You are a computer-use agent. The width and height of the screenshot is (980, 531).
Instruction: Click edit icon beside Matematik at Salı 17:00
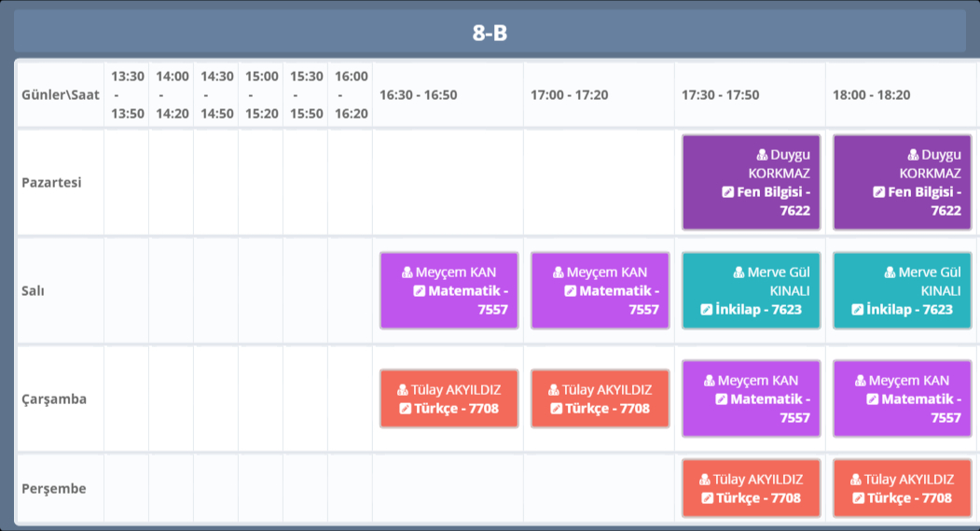pyautogui.click(x=570, y=291)
